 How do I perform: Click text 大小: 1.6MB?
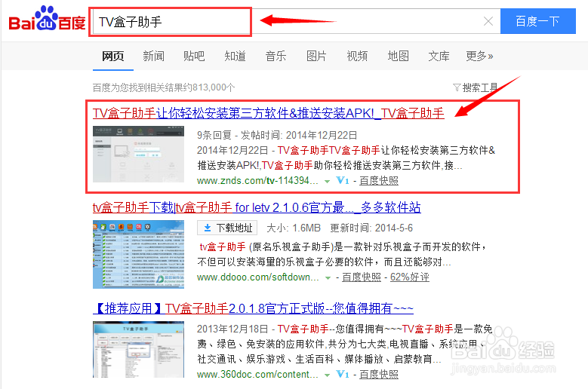coord(294,228)
